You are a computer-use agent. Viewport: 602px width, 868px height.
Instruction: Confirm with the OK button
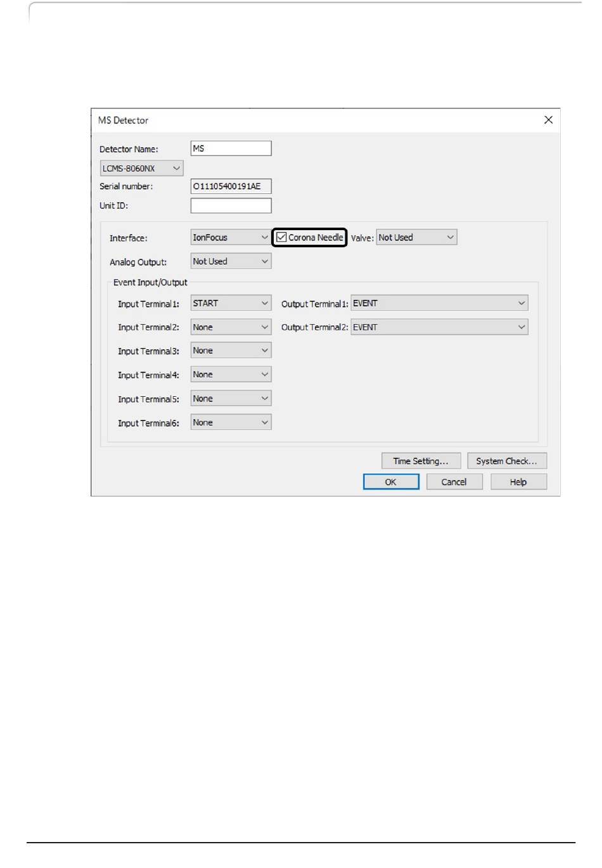coord(391,482)
